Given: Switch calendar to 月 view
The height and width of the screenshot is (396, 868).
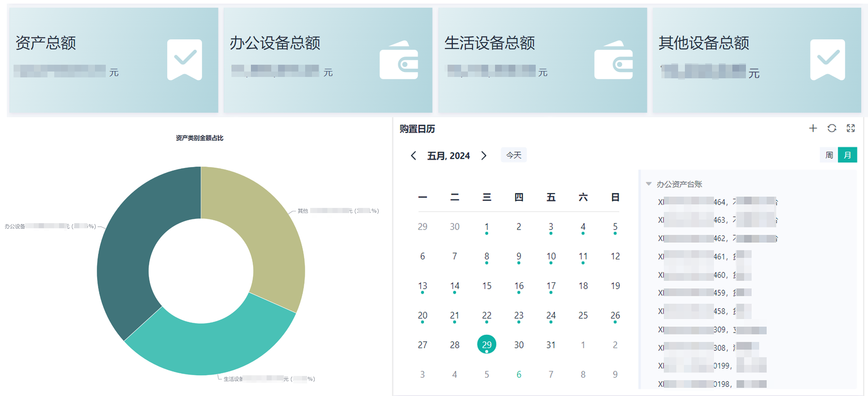Looking at the screenshot, I should 848,155.
